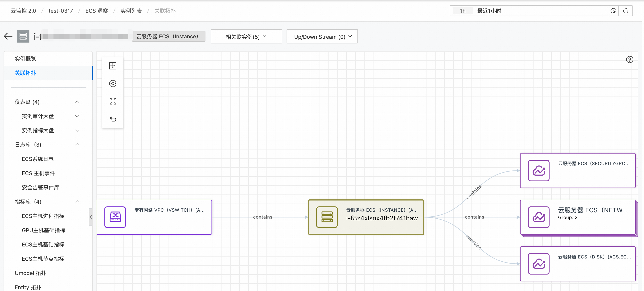Open ECS主机基础指标 item

[43, 244]
